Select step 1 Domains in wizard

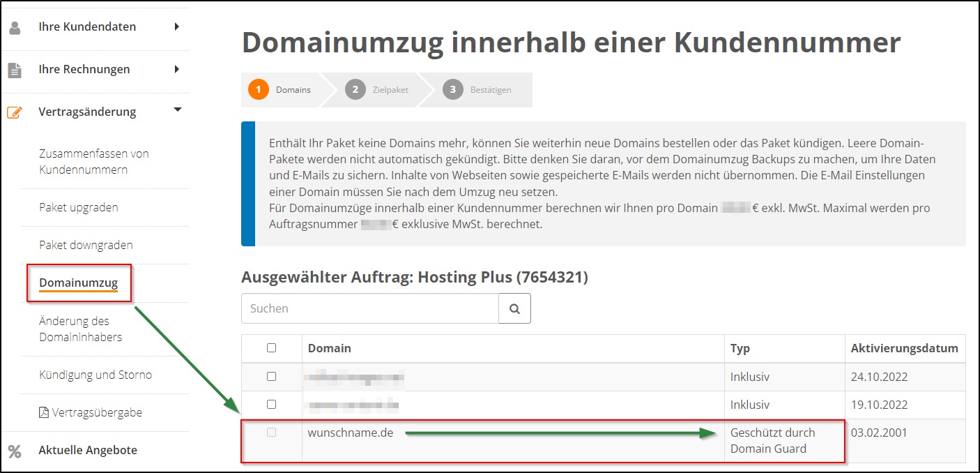click(280, 90)
